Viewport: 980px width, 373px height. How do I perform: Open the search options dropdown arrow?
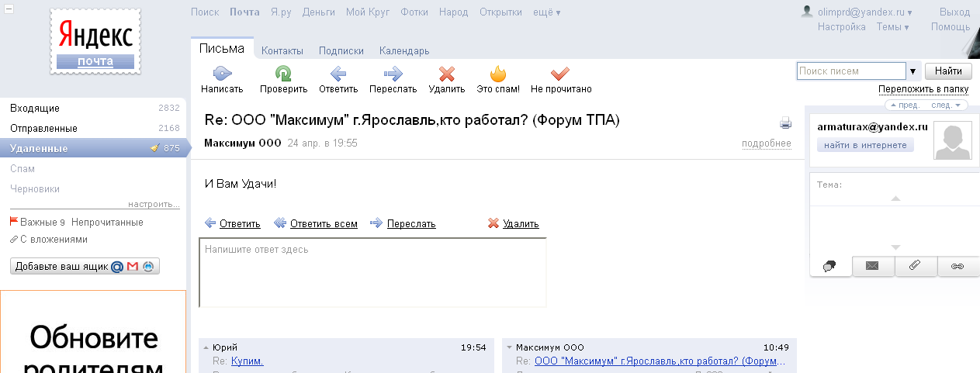click(912, 71)
